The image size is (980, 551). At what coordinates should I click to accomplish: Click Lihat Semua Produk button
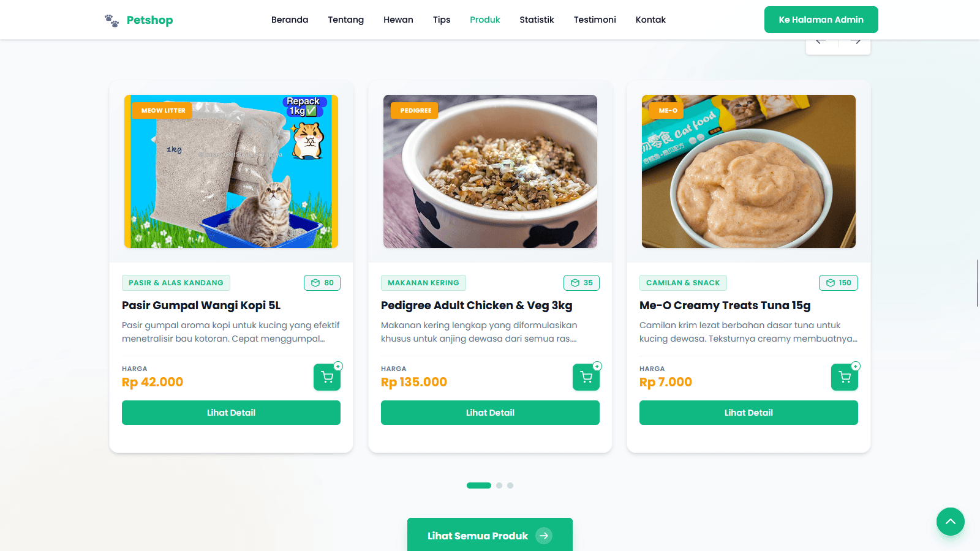pyautogui.click(x=490, y=534)
